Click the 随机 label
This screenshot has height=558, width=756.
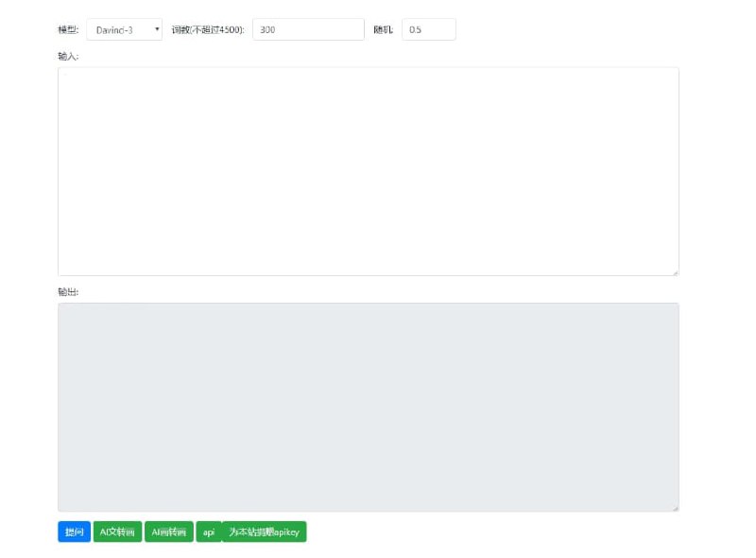[x=382, y=29]
